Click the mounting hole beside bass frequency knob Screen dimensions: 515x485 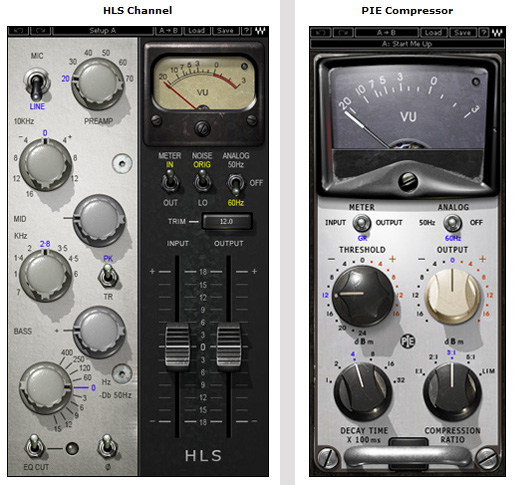(122, 373)
